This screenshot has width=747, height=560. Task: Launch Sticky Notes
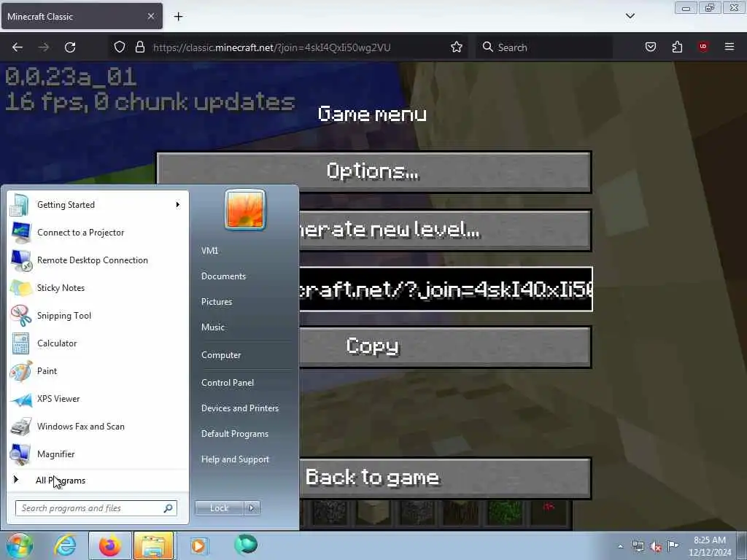pyautogui.click(x=98, y=287)
